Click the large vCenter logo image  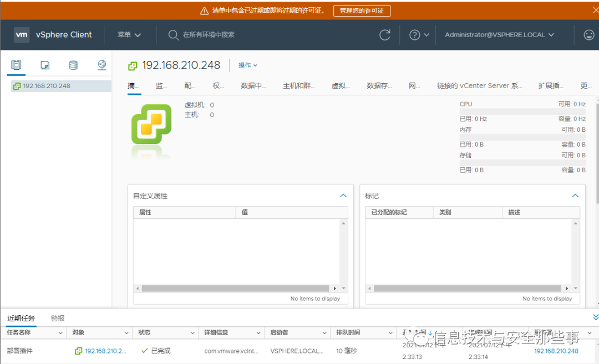point(151,124)
